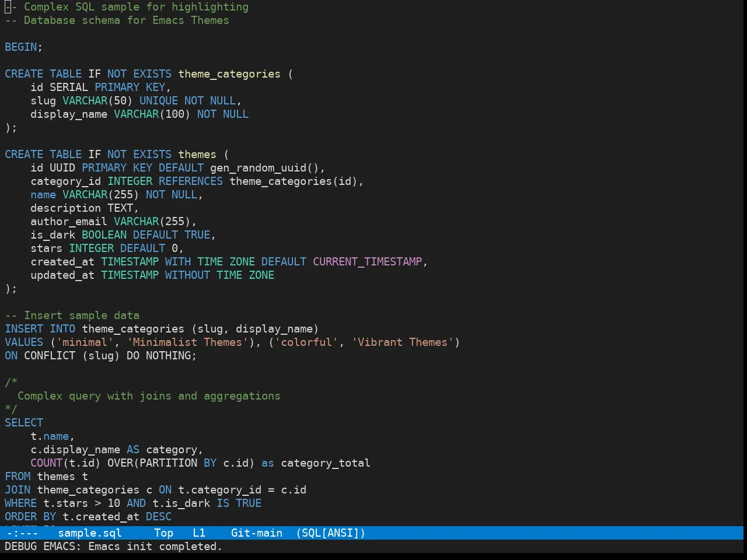Click 't.created_at' in the ORDER BY clause
The height and width of the screenshot is (560, 747).
(x=101, y=517)
